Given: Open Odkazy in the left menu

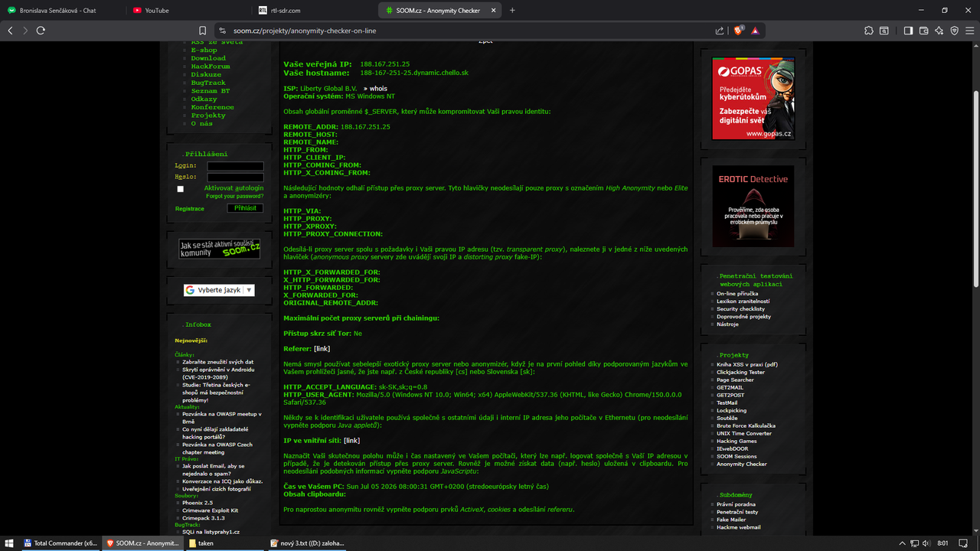Looking at the screenshot, I should pos(204,99).
